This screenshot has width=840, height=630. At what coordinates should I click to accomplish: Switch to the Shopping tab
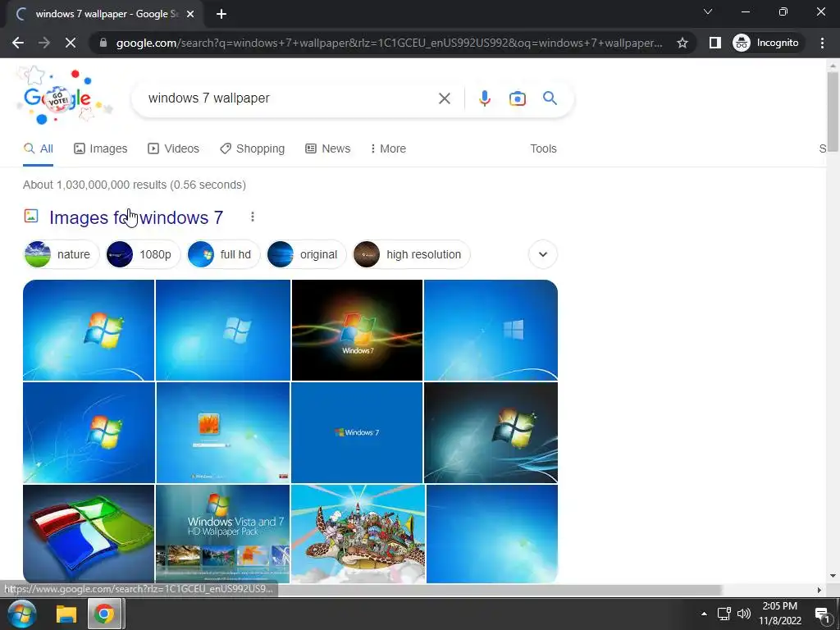coord(252,148)
